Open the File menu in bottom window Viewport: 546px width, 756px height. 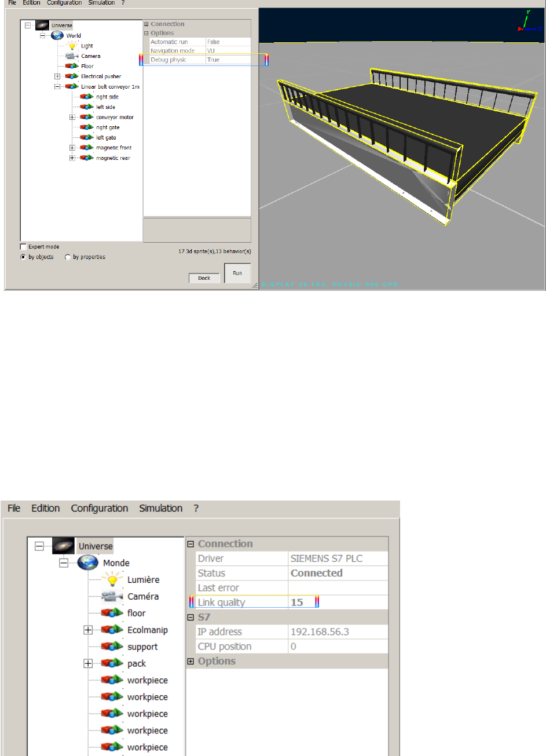tap(14, 508)
